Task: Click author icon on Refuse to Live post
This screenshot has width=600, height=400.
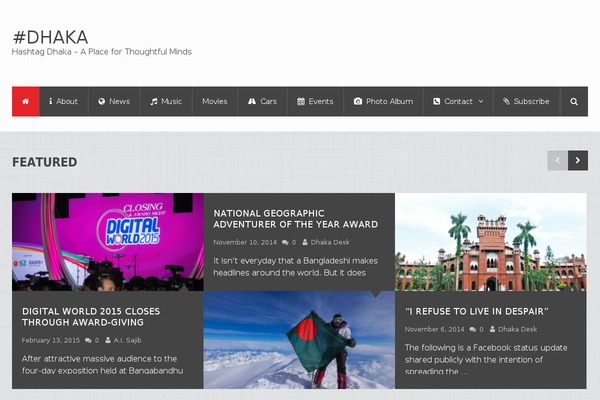Action: [492, 329]
